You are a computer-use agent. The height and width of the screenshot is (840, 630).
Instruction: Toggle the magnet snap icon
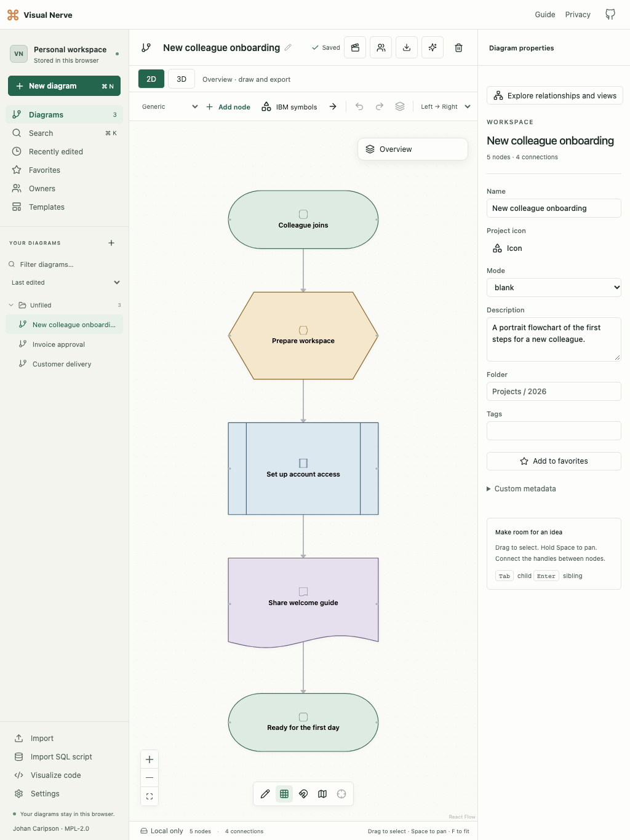(303, 794)
